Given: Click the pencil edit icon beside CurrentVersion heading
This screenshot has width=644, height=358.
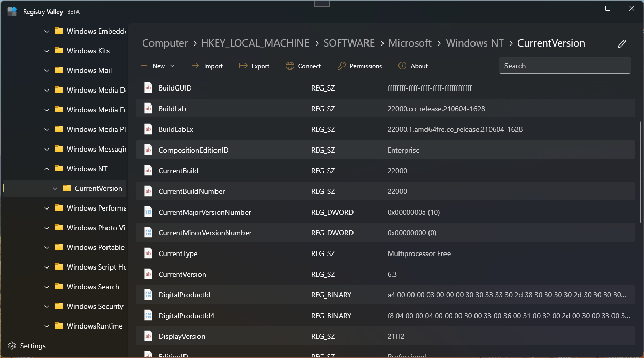Looking at the screenshot, I should (x=622, y=44).
